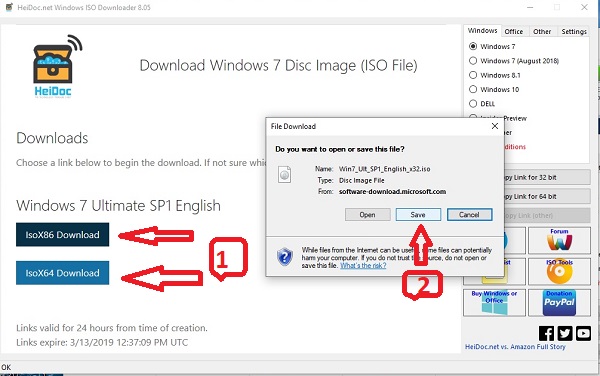The width and height of the screenshot is (600, 376).
Task: Close the File Download dialog
Action: click(495, 126)
